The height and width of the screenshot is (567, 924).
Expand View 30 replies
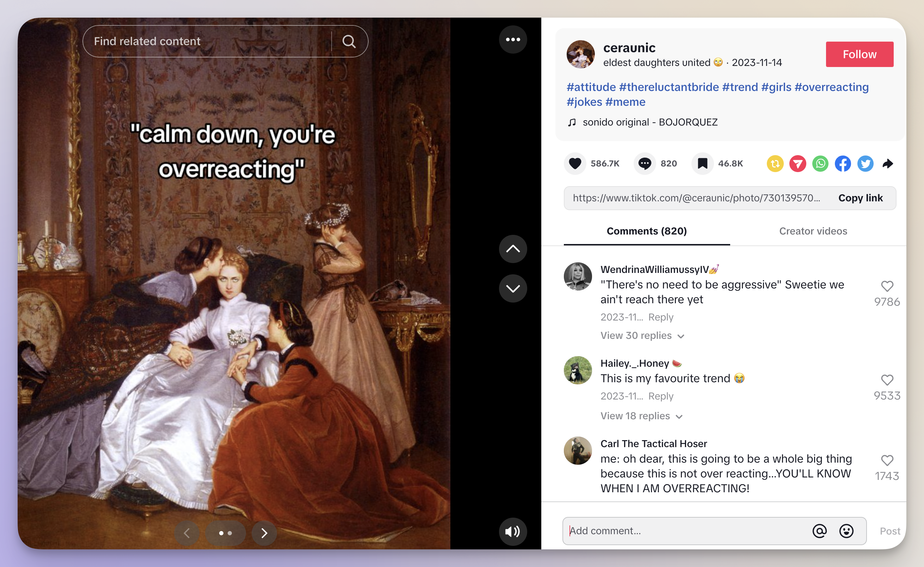pos(642,335)
